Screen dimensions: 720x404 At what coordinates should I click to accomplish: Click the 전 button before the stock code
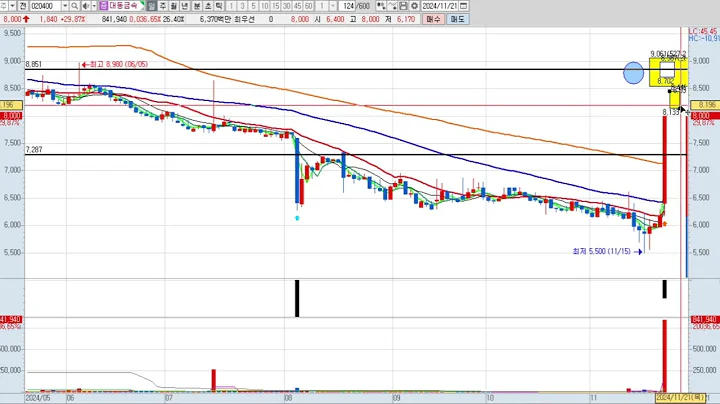click(23, 6)
